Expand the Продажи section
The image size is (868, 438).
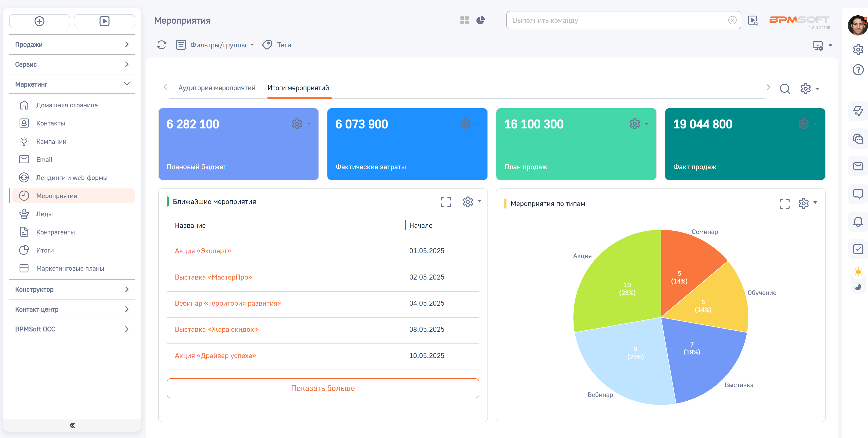tap(72, 44)
